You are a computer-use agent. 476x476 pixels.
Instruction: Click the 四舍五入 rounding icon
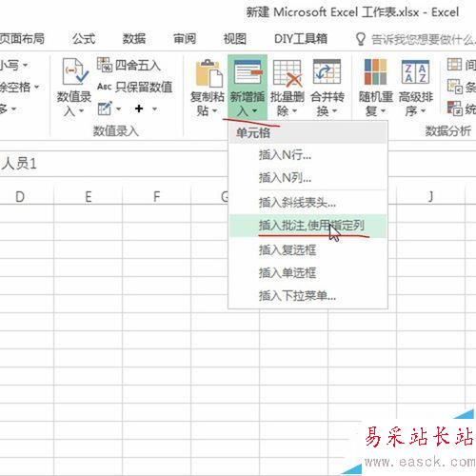pos(105,65)
